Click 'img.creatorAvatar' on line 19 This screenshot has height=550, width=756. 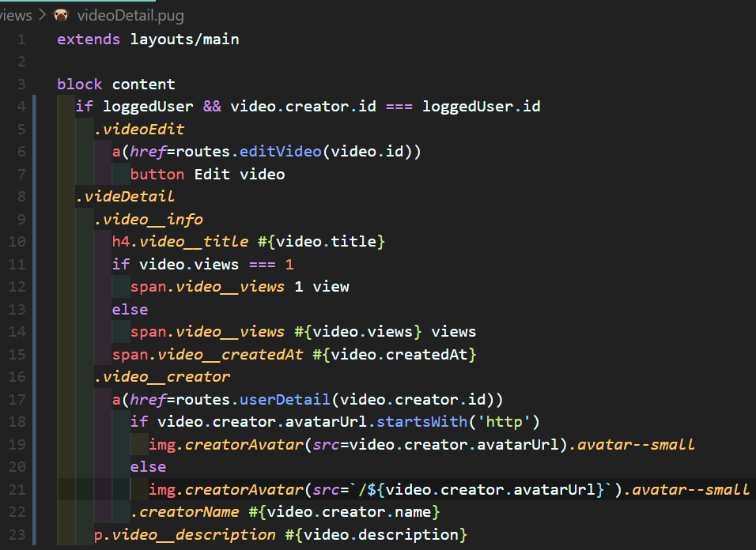[x=225, y=444]
